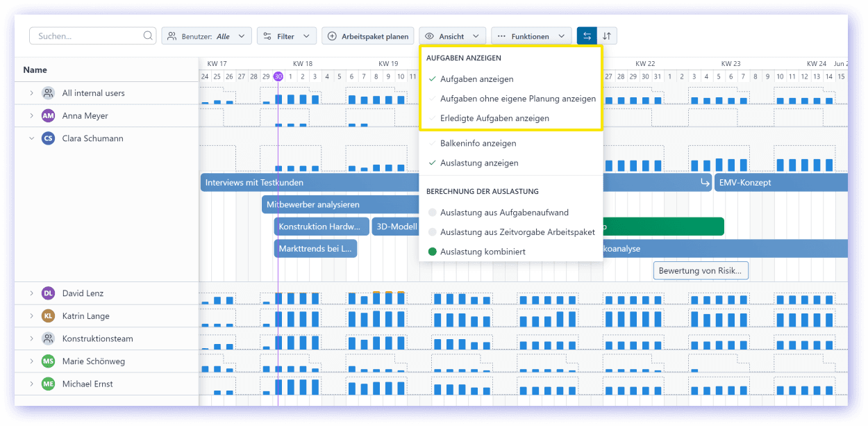Expand the David Lenz row
Viewport: 868px width, 426px height.
tap(31, 293)
